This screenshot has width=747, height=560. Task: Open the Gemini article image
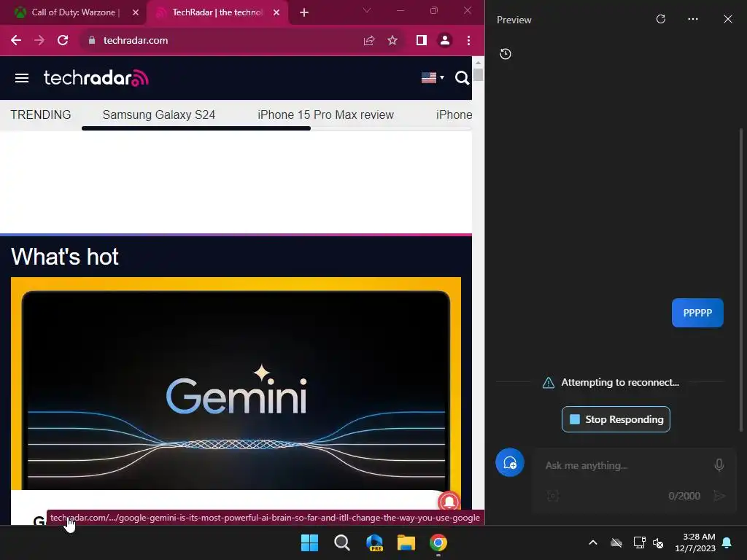pos(236,384)
